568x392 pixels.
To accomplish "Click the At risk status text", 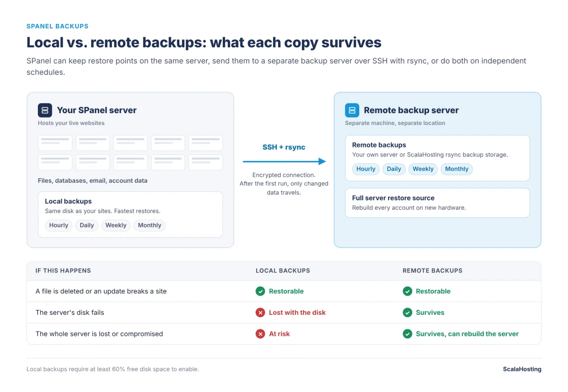I will [x=280, y=334].
